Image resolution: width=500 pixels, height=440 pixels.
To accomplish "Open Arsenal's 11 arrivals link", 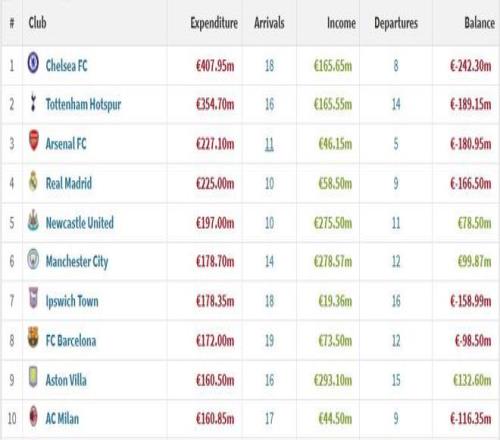I will click(x=269, y=144).
